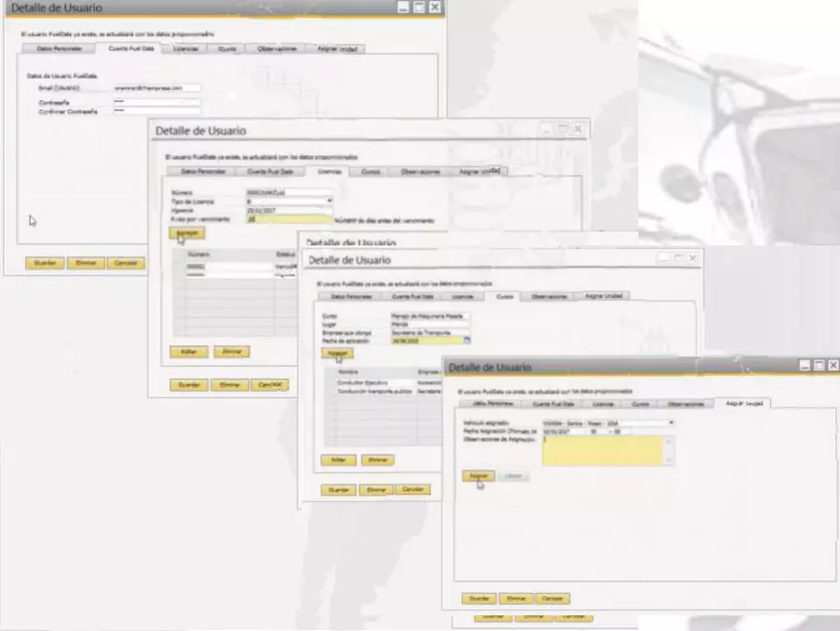Click the Observaciones de Asignación text area
840x631 pixels.
click(602, 450)
